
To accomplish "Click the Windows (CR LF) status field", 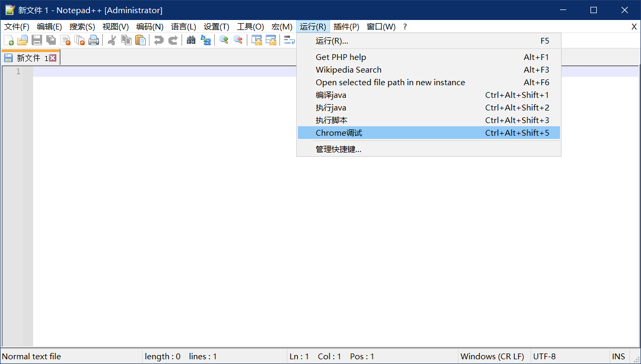I will [494, 357].
